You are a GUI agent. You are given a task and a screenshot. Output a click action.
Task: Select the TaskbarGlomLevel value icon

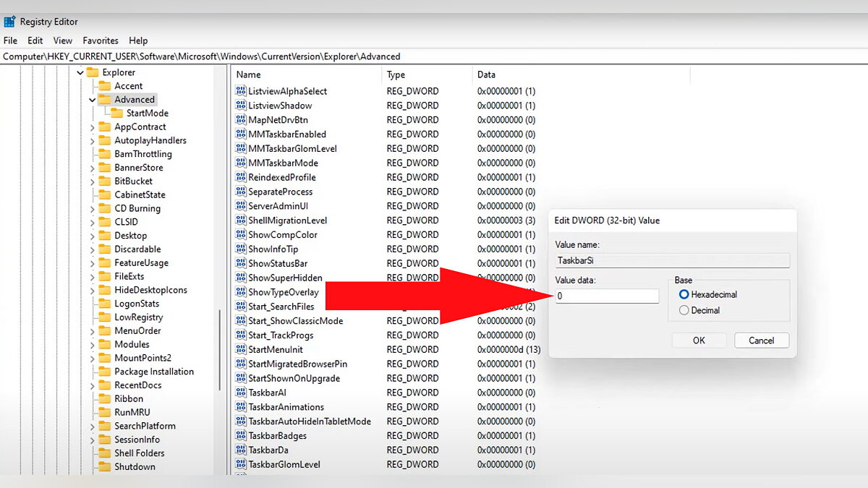[x=242, y=464]
